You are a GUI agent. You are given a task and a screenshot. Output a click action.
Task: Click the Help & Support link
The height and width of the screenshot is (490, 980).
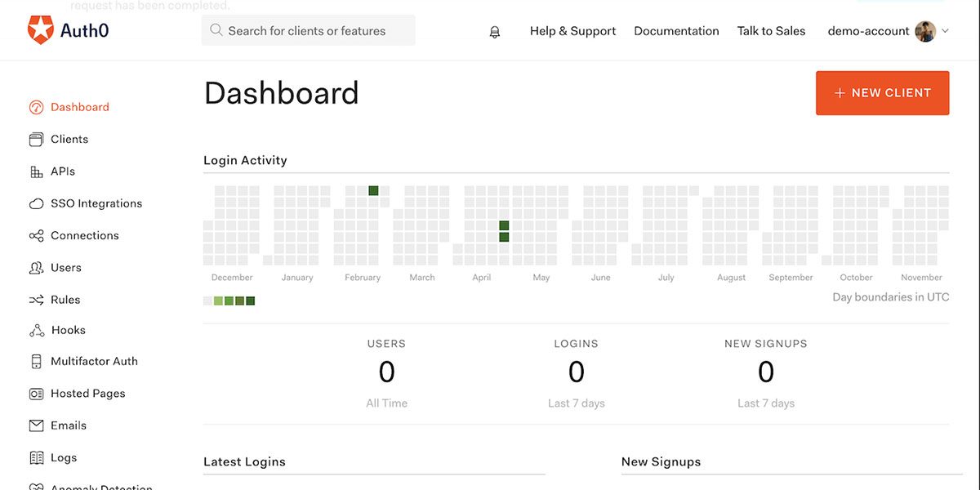pyautogui.click(x=572, y=31)
